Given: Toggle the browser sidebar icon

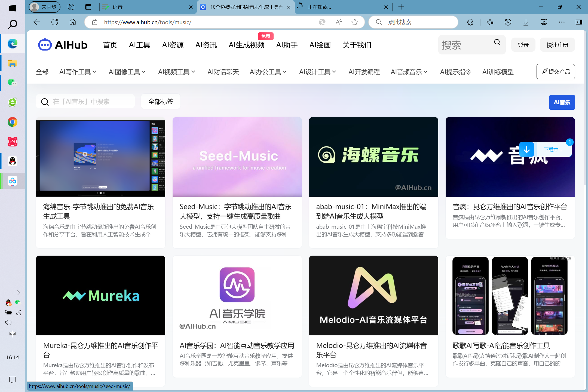Looking at the screenshot, I should (579, 22).
